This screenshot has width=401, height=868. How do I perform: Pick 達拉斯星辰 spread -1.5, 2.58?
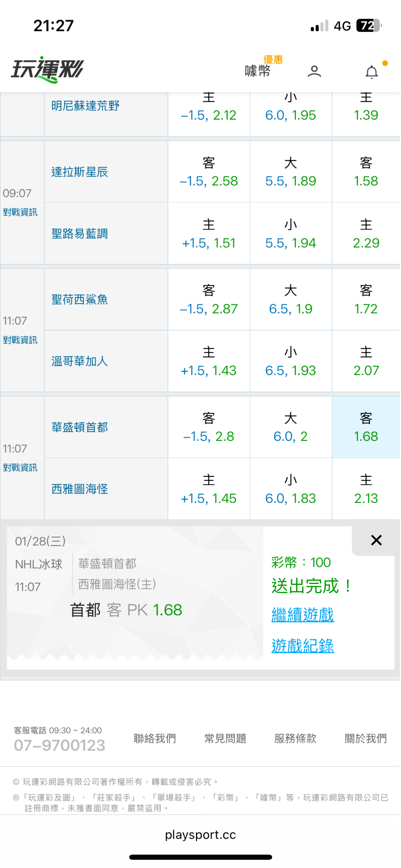(209, 172)
